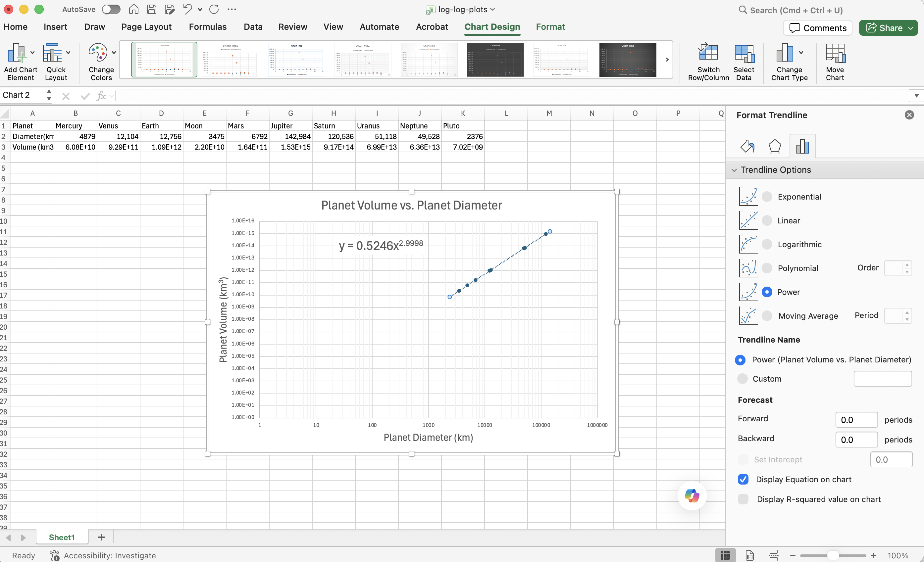Click the Switch Row/Column icon

coord(708,52)
